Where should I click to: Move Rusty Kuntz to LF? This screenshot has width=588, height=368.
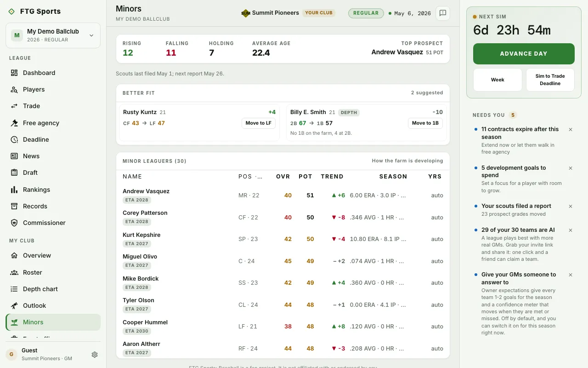click(x=259, y=123)
